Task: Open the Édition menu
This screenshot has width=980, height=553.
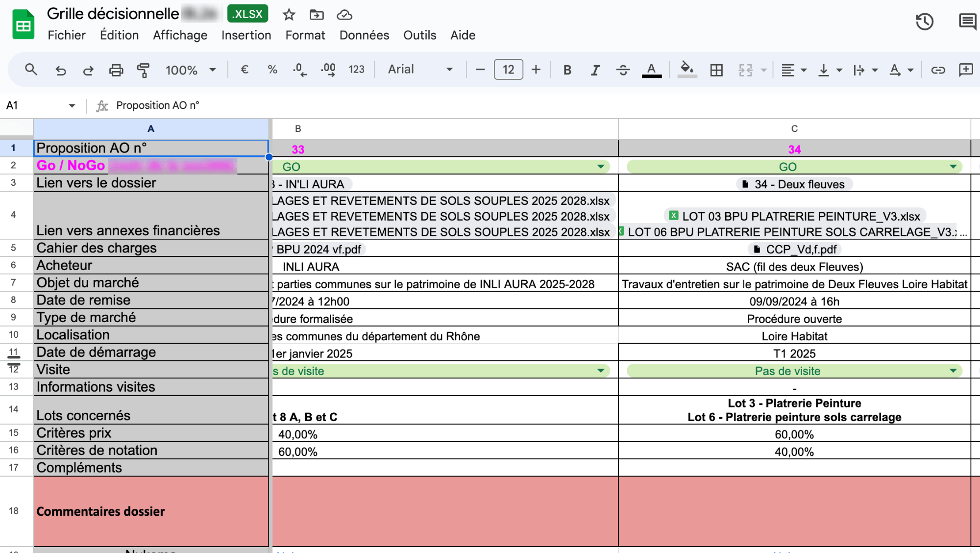Action: click(119, 35)
